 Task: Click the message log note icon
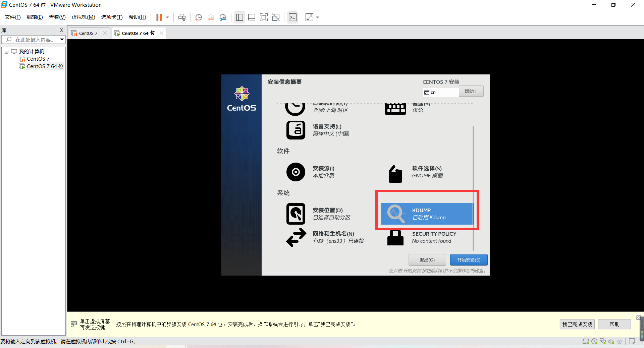[x=632, y=342]
